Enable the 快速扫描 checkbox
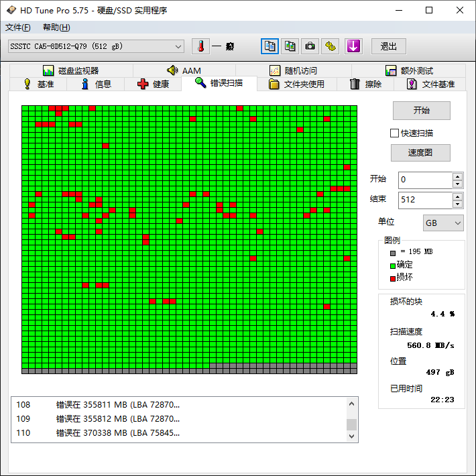476x476 pixels. click(395, 133)
